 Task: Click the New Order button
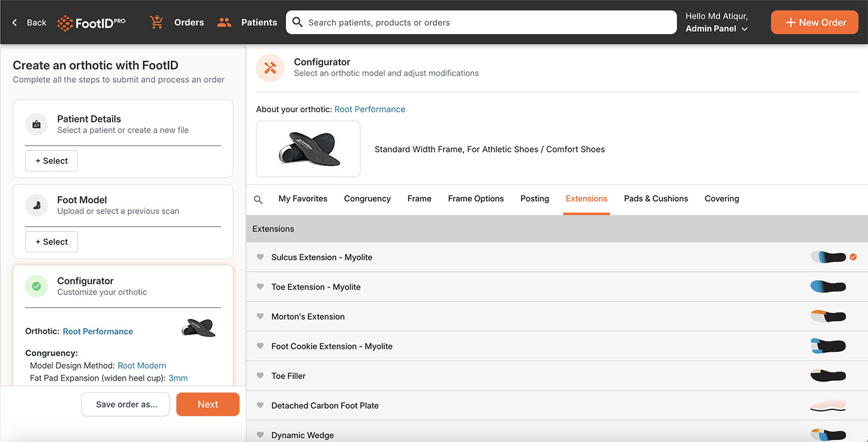pyautogui.click(x=815, y=22)
